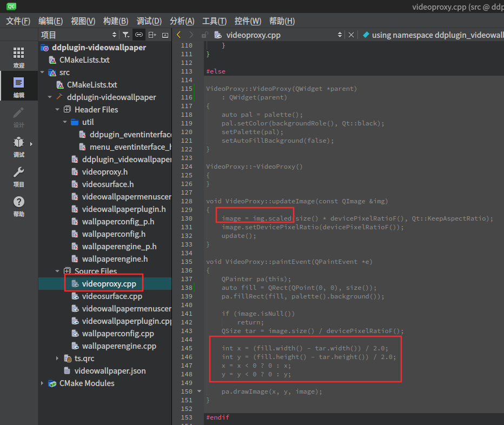Click the diamond symbol icon before using namespace
Viewport: 504px width, 425px height.
(366, 35)
